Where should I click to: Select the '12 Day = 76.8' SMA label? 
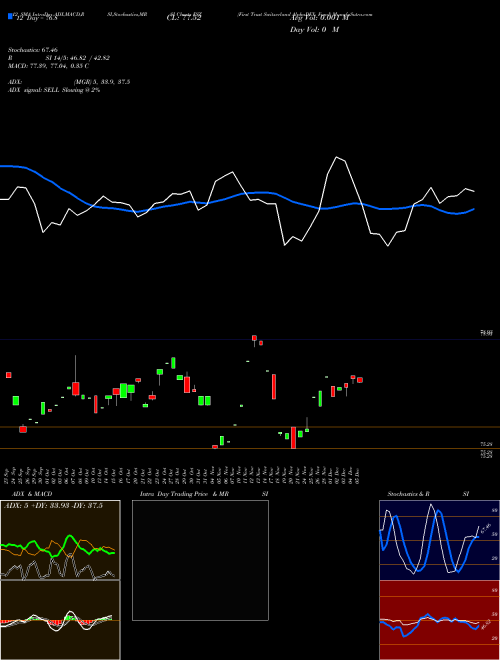point(35,18)
